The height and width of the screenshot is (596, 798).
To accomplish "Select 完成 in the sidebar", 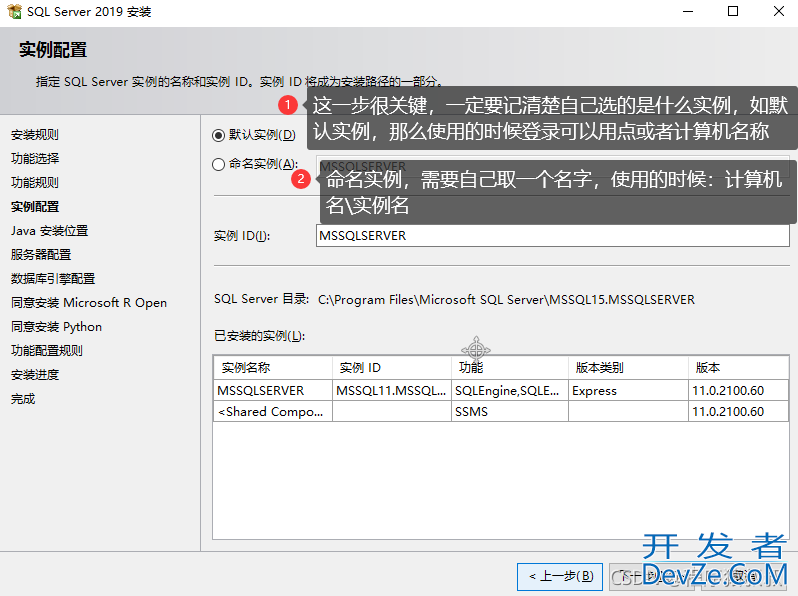I will tap(23, 399).
